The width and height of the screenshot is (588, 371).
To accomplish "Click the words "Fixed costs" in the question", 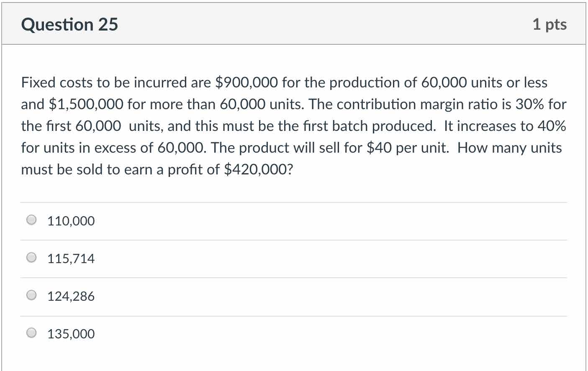I will [57, 82].
